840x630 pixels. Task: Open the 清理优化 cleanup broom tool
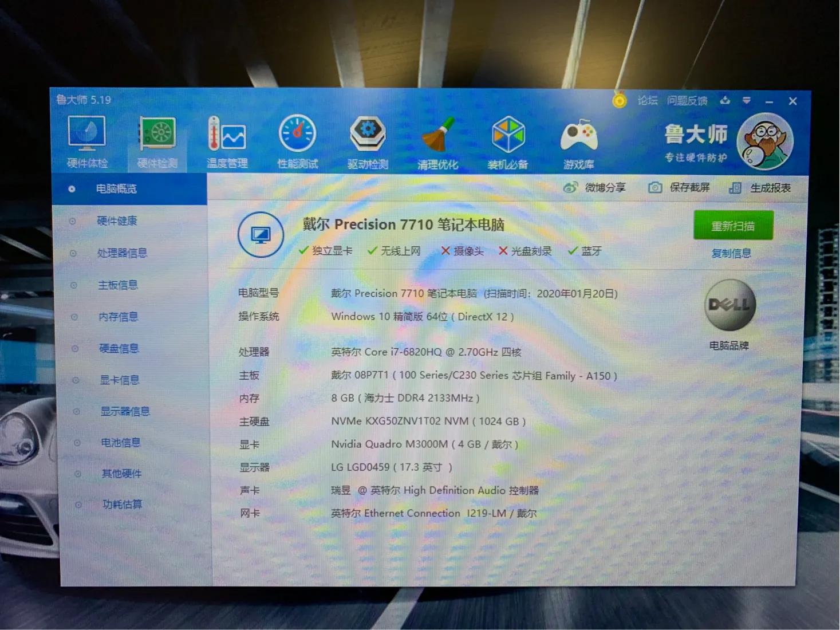point(438,144)
